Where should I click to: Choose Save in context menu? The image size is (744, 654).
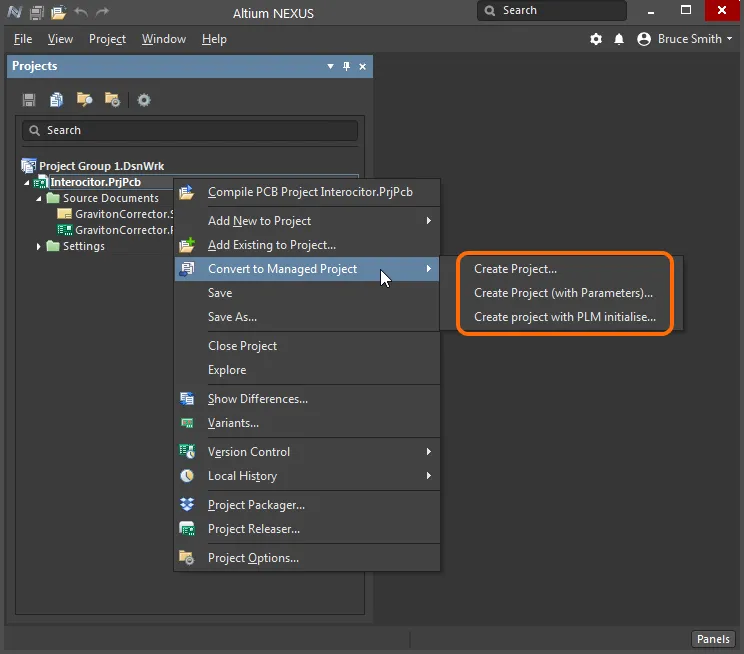click(307, 293)
